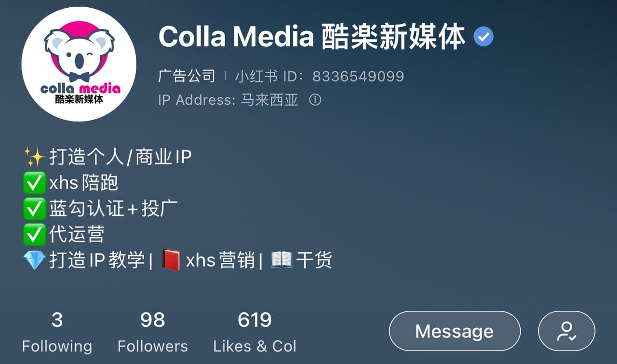
Task: Click the 广告公司 category label
Action: coord(187,76)
